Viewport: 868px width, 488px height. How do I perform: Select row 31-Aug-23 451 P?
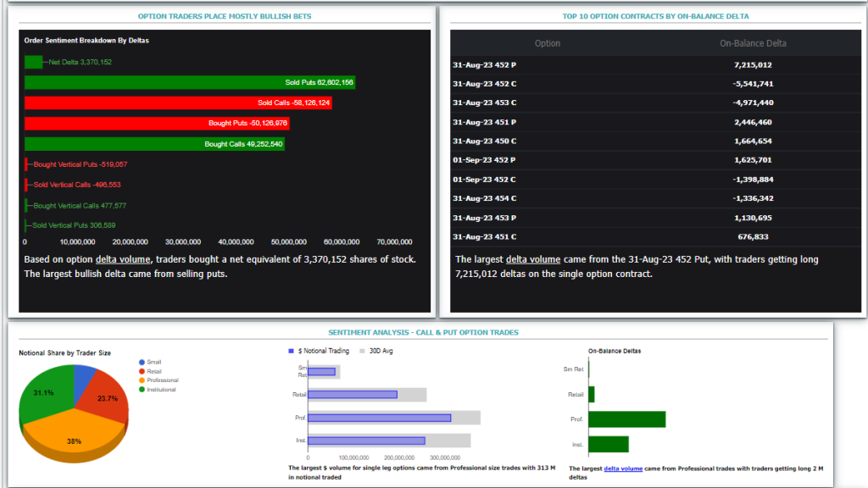(655, 122)
